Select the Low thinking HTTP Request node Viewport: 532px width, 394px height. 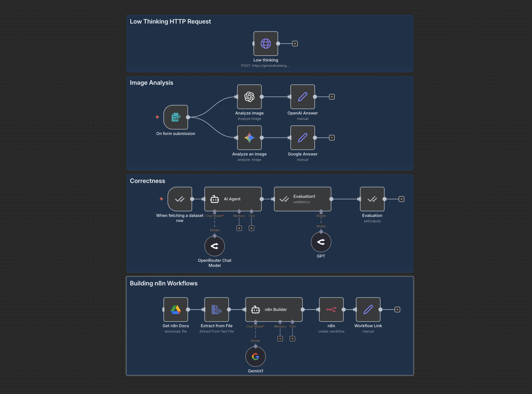click(x=265, y=43)
